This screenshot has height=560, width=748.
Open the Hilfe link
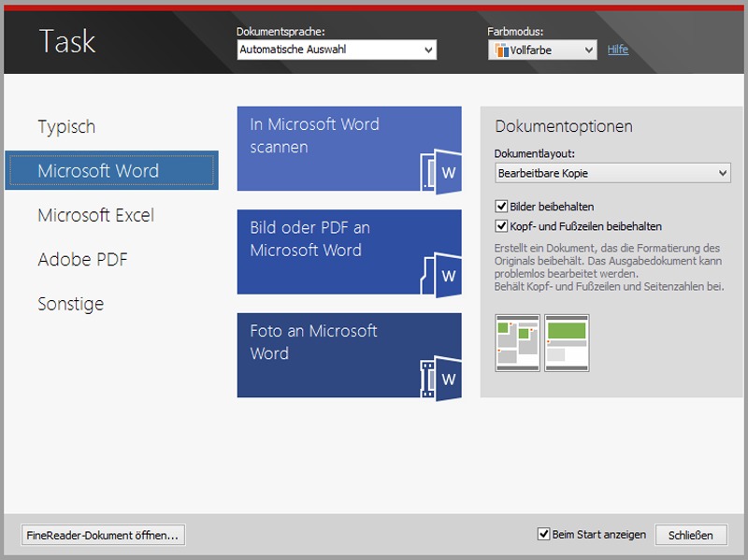[x=617, y=50]
